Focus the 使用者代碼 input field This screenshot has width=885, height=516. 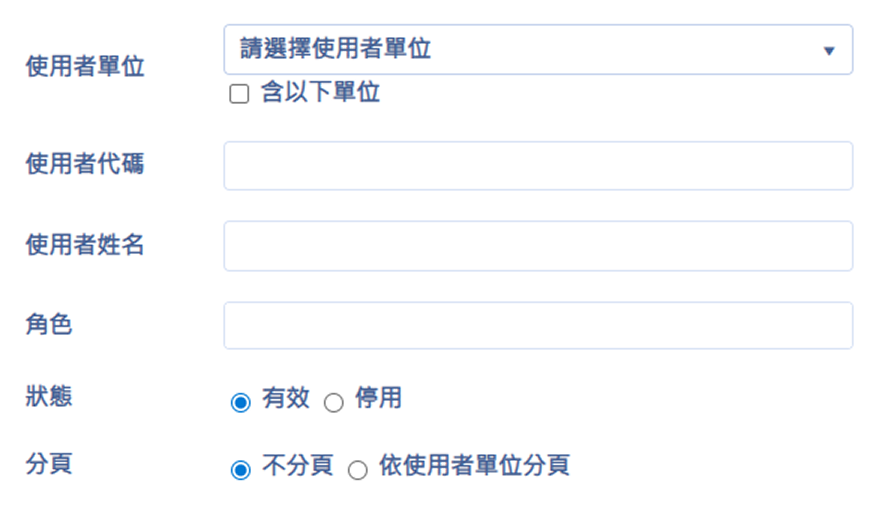pyautogui.click(x=538, y=166)
